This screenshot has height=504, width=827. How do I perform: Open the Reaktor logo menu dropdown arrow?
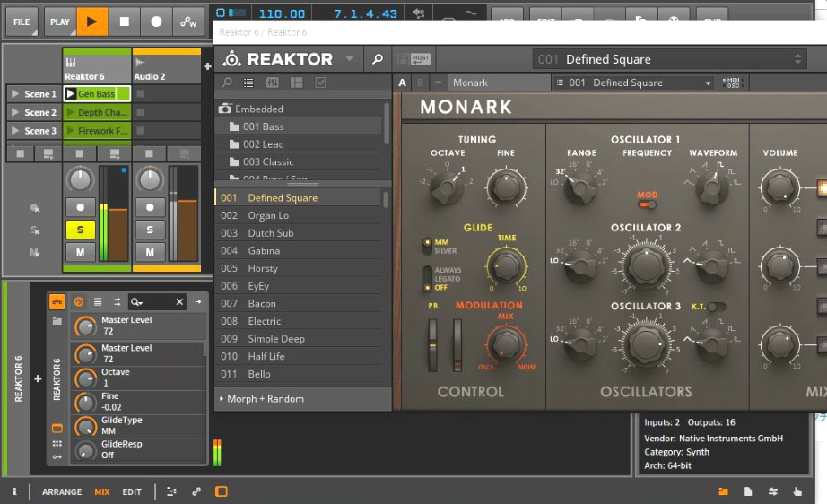tap(349, 58)
